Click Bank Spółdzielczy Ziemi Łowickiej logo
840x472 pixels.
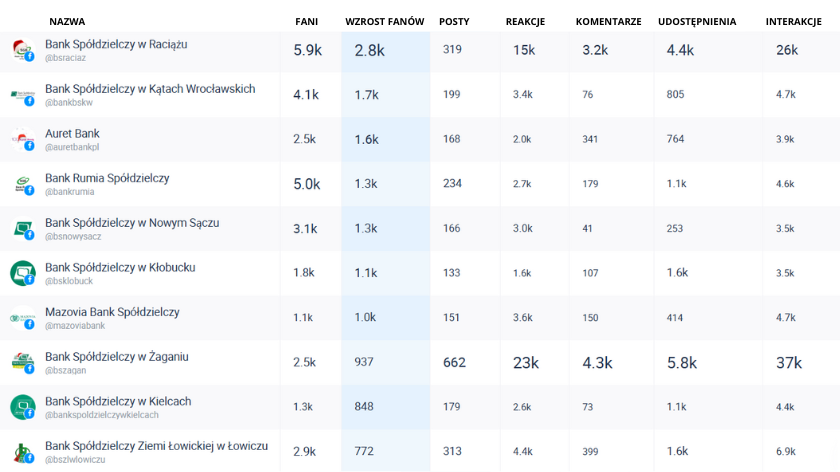pyautogui.click(x=22, y=451)
